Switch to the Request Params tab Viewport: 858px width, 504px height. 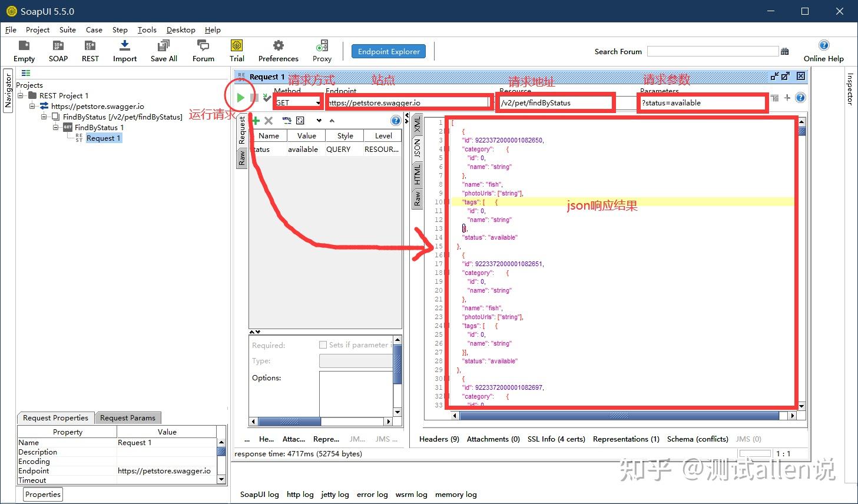click(128, 418)
